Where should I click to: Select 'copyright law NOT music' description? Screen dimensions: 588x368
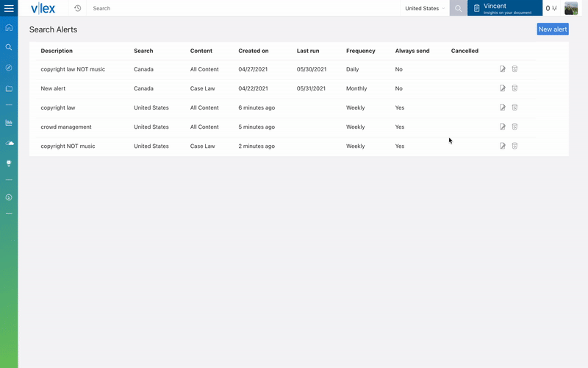(73, 69)
